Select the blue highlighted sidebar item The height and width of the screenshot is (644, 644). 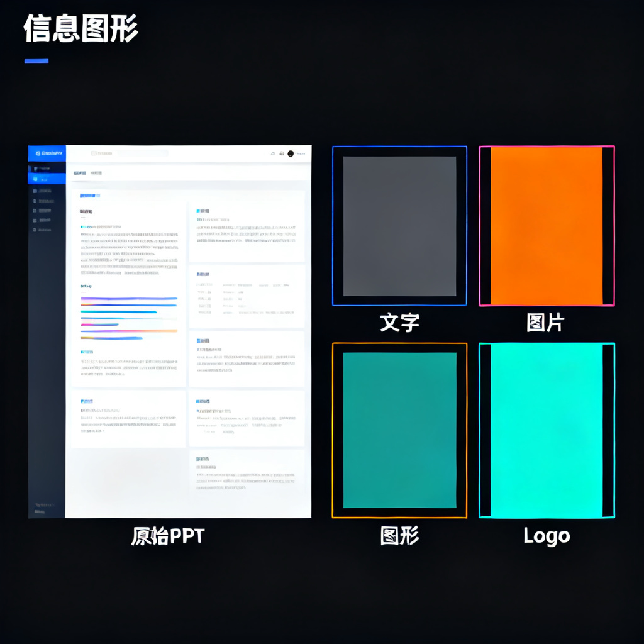47,179
